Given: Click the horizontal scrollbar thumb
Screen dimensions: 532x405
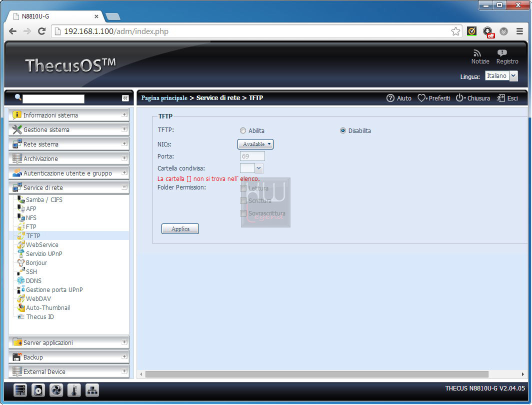Looking at the screenshot, I should (x=317, y=374).
